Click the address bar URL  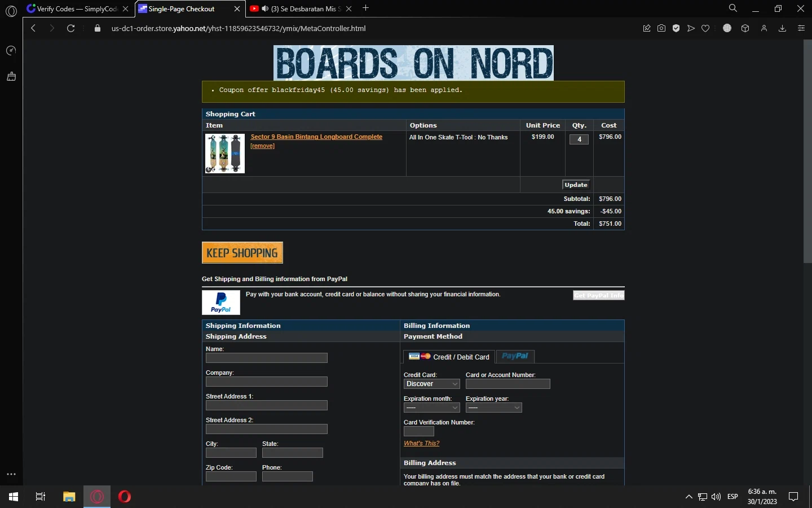coord(239,28)
